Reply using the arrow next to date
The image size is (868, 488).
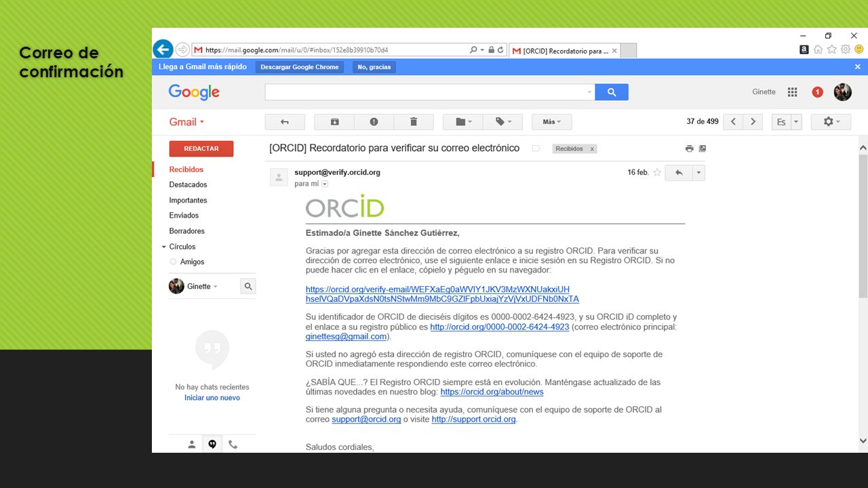coord(679,173)
